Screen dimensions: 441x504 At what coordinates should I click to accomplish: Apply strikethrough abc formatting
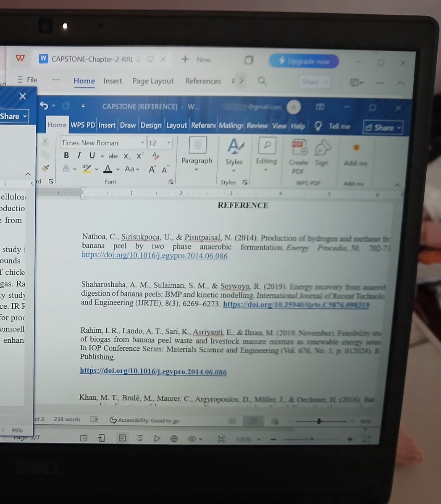pyautogui.click(x=113, y=156)
